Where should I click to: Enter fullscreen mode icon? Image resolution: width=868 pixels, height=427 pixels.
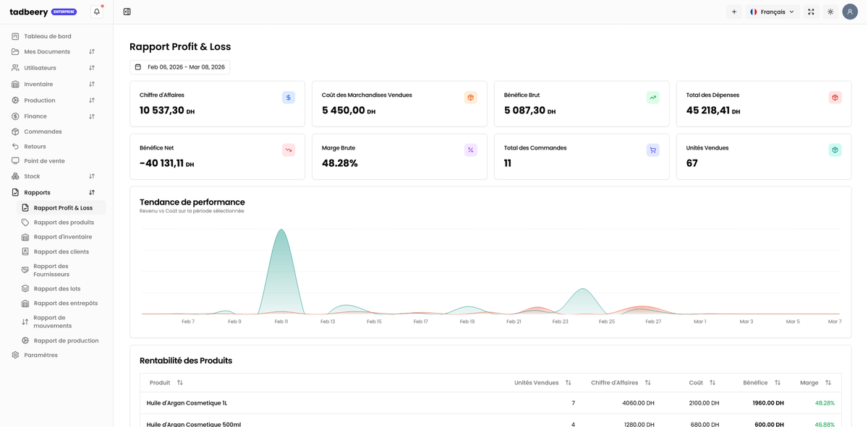(x=811, y=12)
